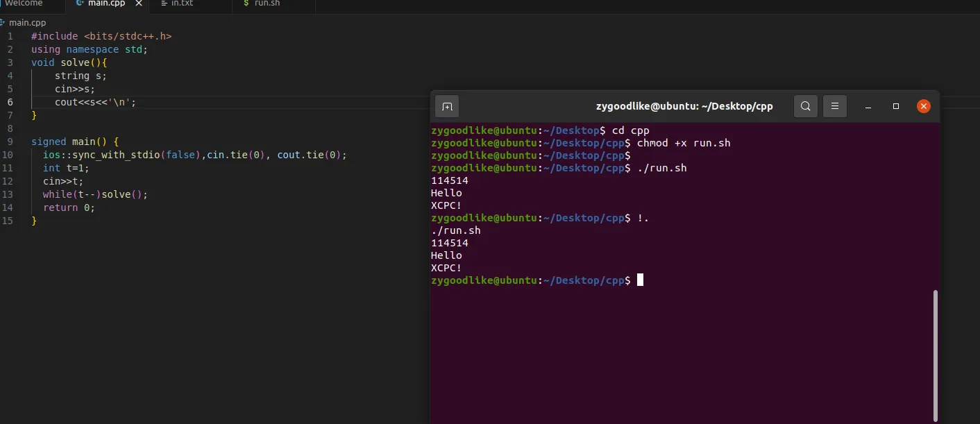Click the ios::sync_with_stdio line
980x424 pixels.
tap(195, 155)
